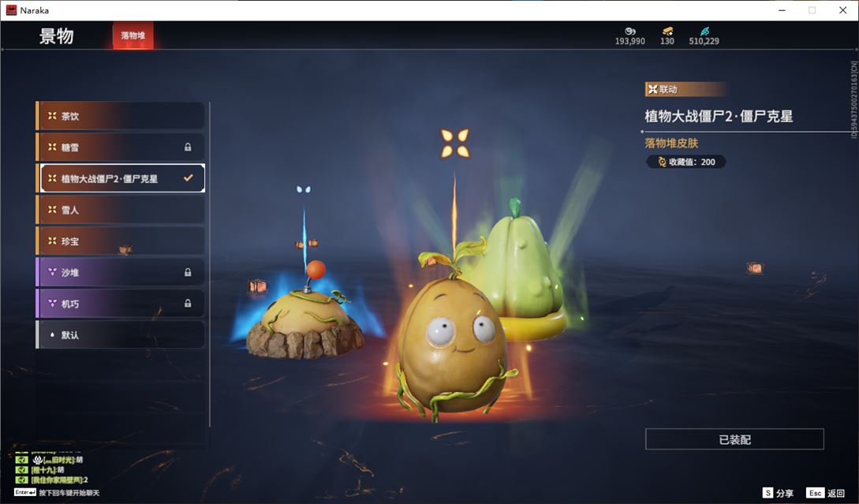
Task: Click the chat prompt 按下回车键开始聊天
Action: [x=69, y=493]
